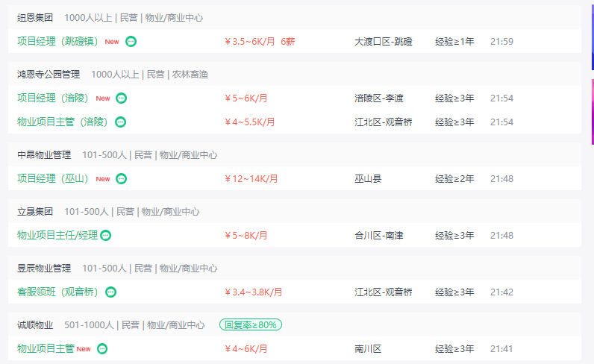Screen dimensions: 594x364
Task: View the 物业项目主管（涪陵）job posting
Action: pyautogui.click(x=63, y=122)
